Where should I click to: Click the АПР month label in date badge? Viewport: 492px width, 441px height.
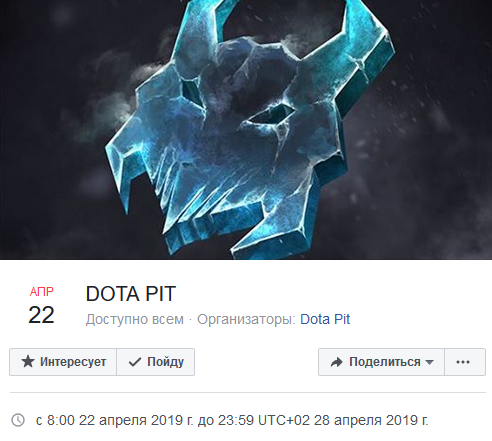(x=41, y=292)
